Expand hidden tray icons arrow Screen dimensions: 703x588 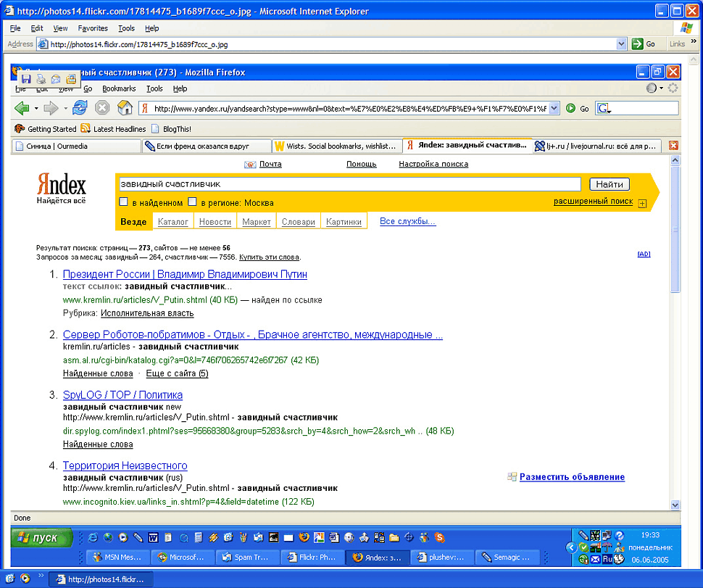571,547
